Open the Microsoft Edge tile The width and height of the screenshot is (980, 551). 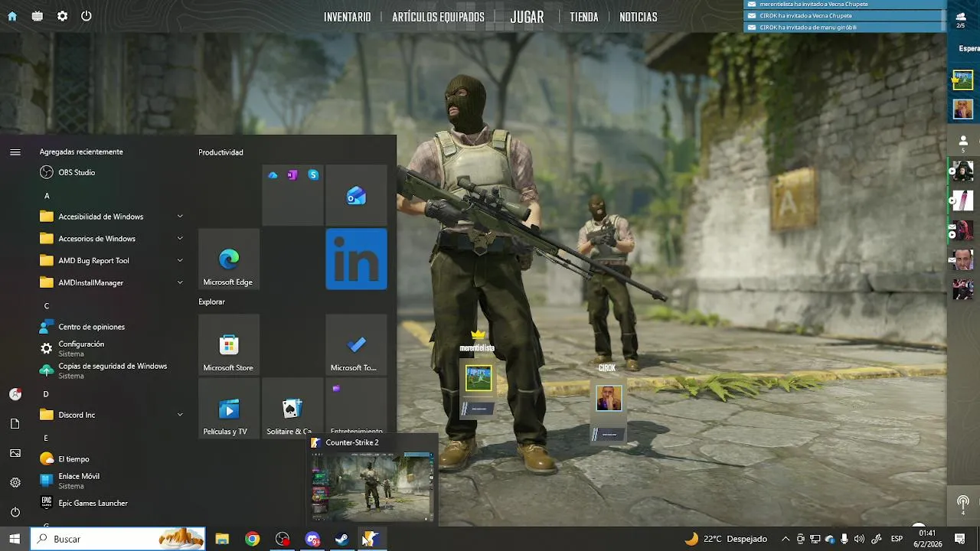[228, 259]
